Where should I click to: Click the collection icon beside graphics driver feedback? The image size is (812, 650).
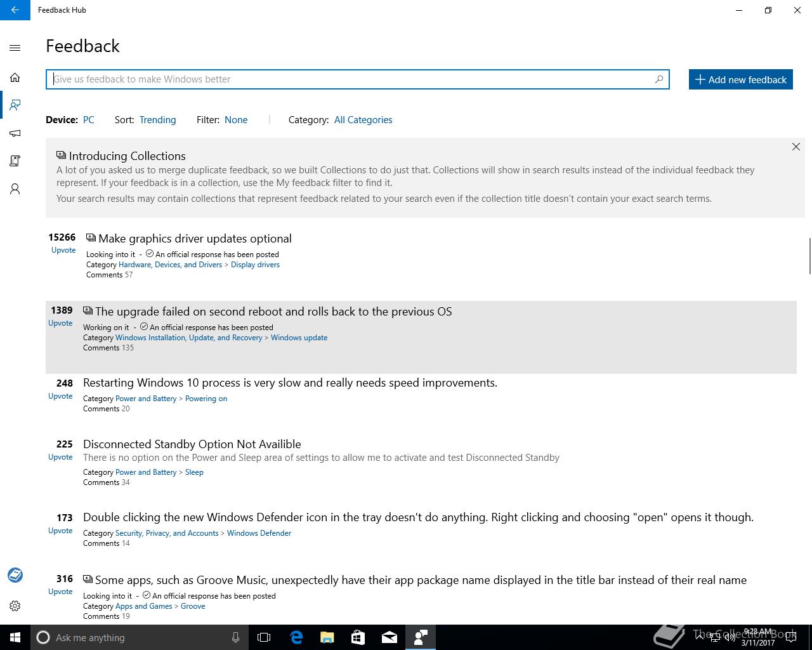[91, 238]
